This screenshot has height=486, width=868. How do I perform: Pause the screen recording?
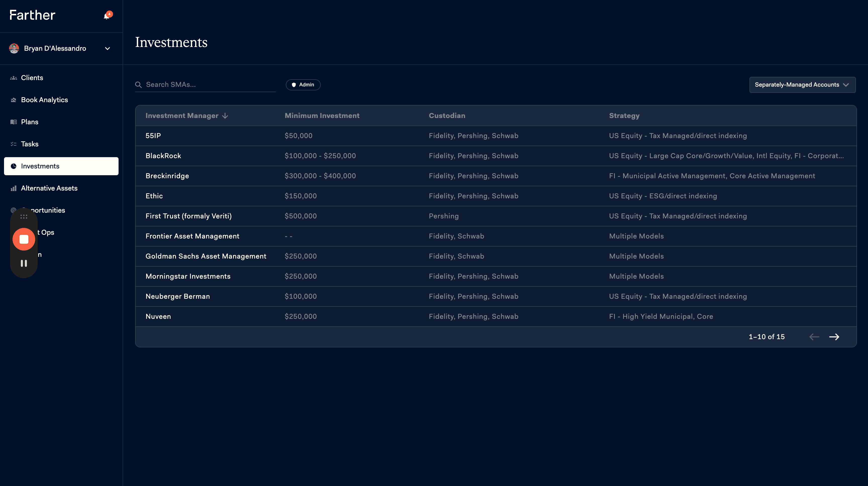(x=24, y=263)
